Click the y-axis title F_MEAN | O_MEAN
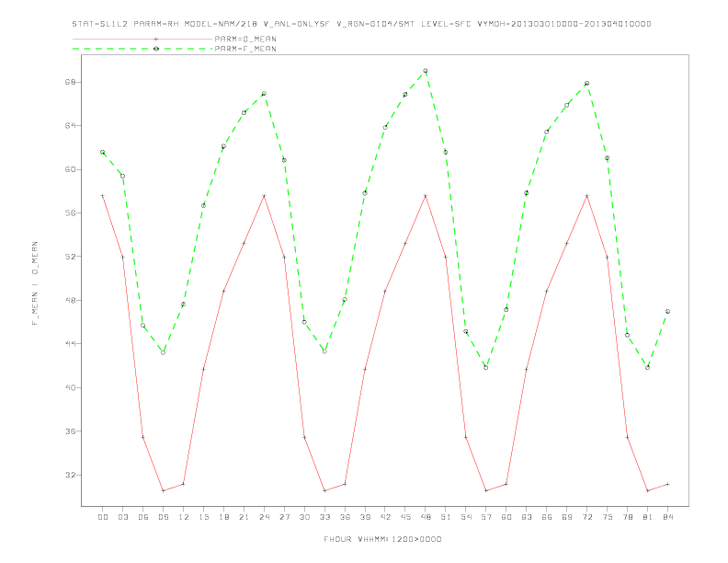 pos(35,283)
